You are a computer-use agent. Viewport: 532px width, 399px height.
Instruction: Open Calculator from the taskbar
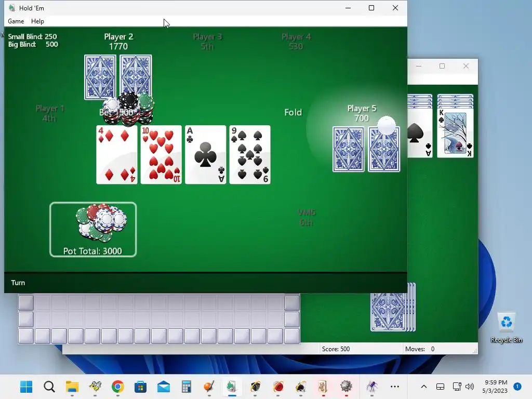[187, 387]
